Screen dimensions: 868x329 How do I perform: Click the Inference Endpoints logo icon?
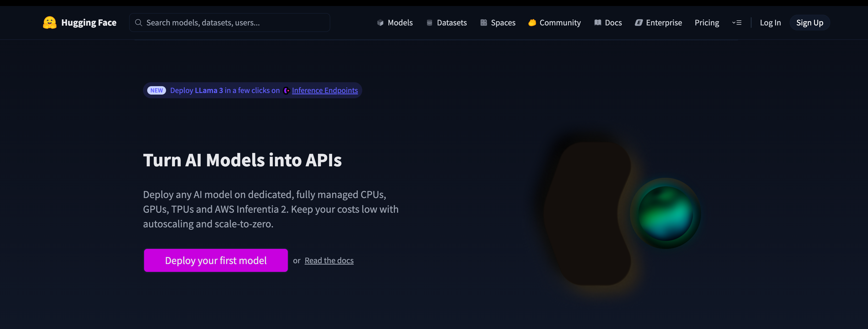pos(287,90)
